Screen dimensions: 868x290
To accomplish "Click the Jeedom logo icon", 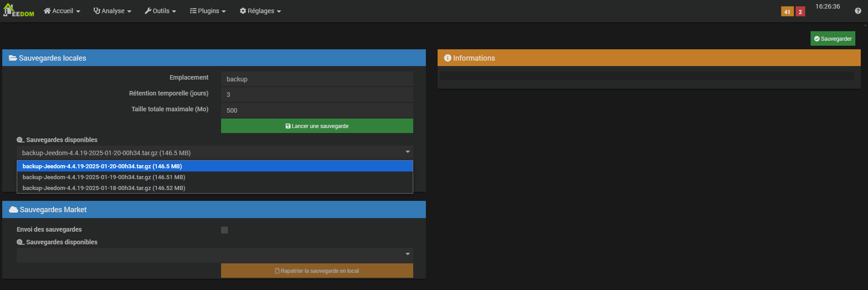I will click(18, 10).
